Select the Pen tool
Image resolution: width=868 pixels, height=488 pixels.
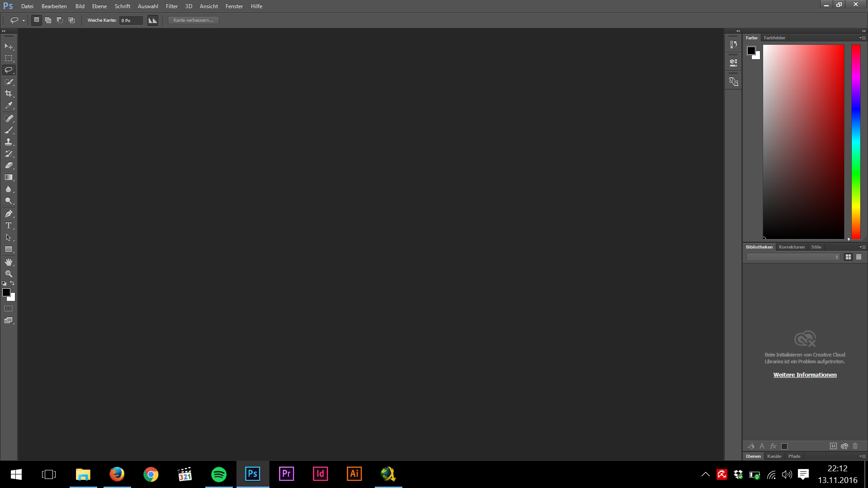coord(9,214)
